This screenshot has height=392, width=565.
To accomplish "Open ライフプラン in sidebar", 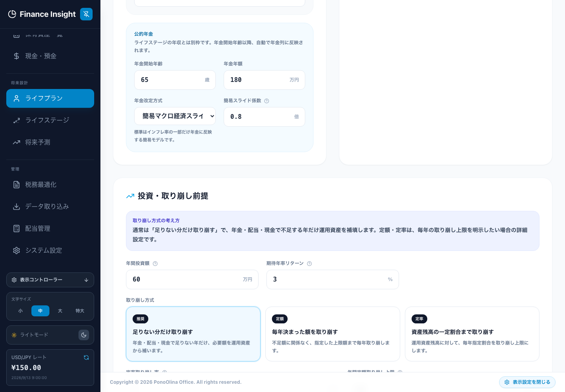I will [50, 98].
